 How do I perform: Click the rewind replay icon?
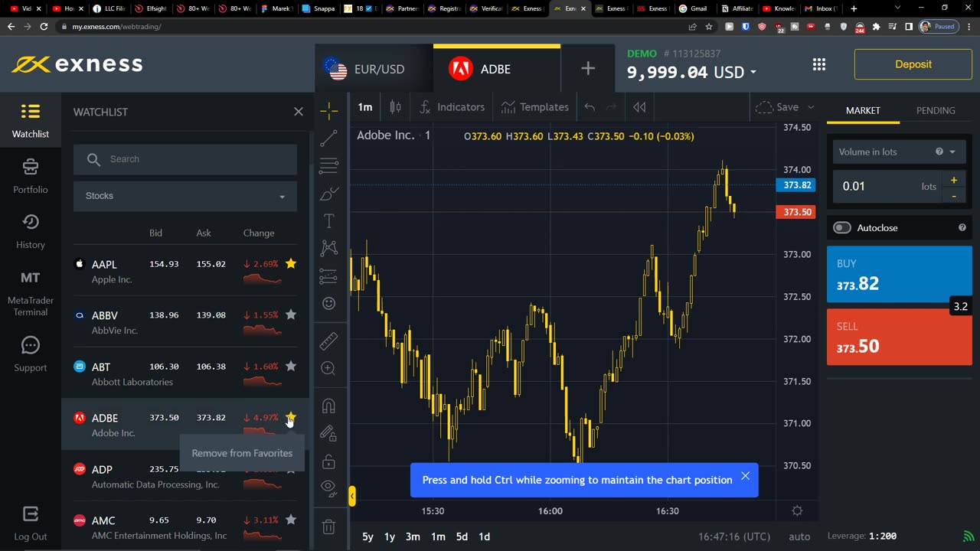(x=639, y=107)
